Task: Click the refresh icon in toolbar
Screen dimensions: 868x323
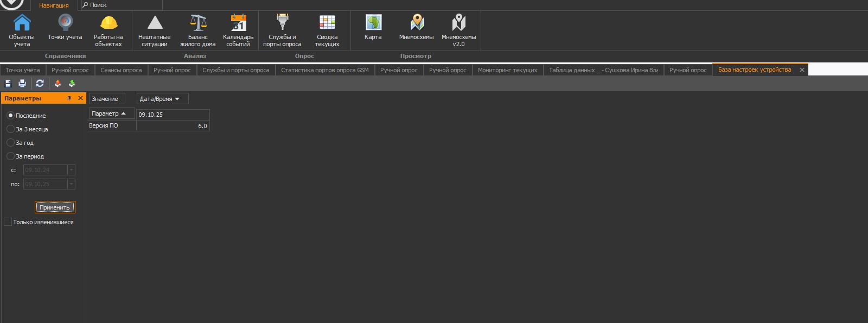Action: 40,84
